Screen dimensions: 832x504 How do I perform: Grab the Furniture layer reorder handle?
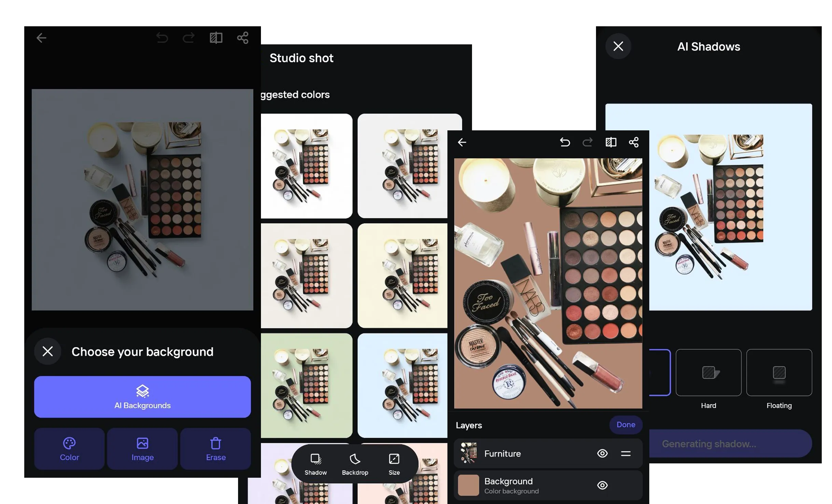625,453
